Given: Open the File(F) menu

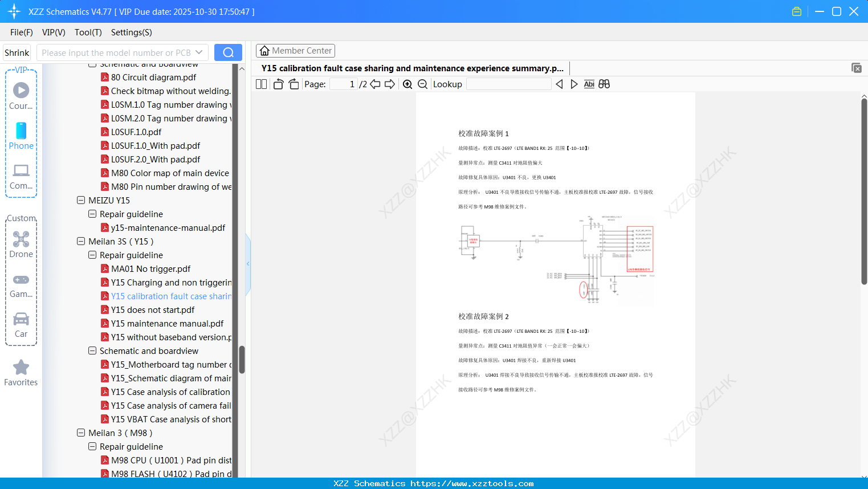Looking at the screenshot, I should click(22, 32).
